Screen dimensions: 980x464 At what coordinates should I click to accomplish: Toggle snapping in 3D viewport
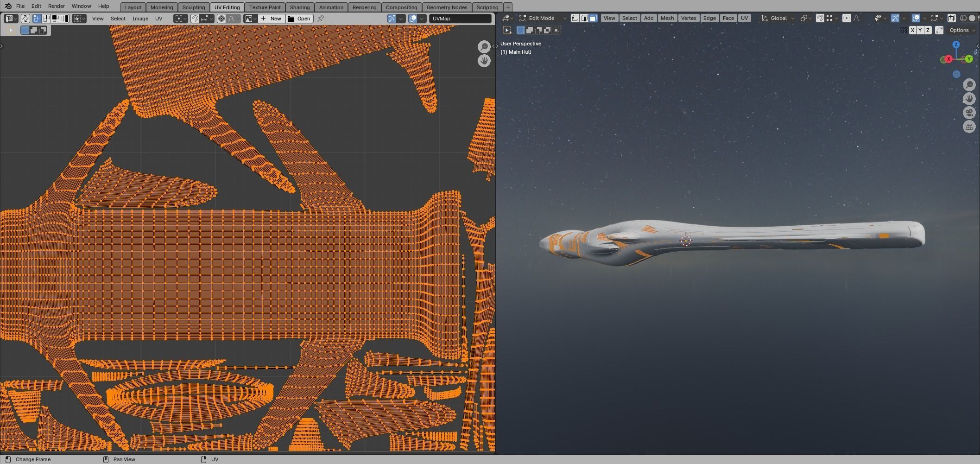820,18
